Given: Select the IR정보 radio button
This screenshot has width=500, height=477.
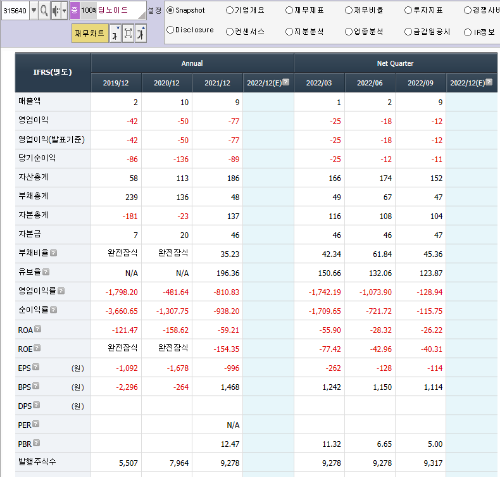Looking at the screenshot, I should point(468,32).
